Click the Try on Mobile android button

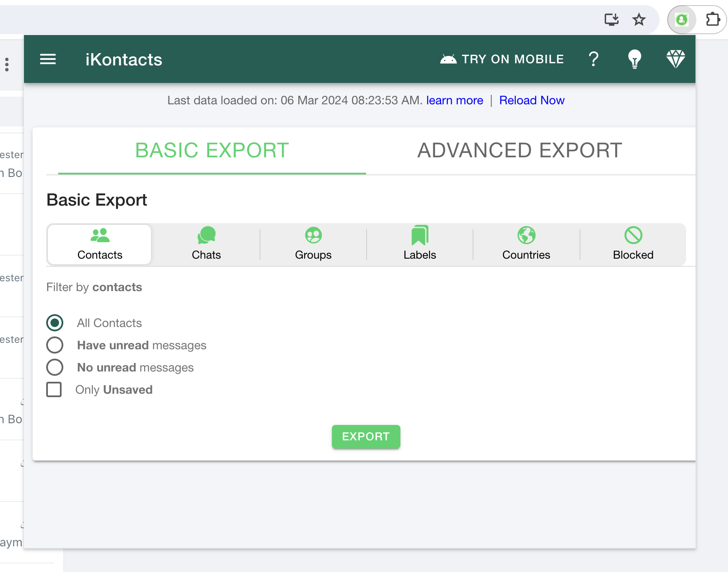[502, 59]
